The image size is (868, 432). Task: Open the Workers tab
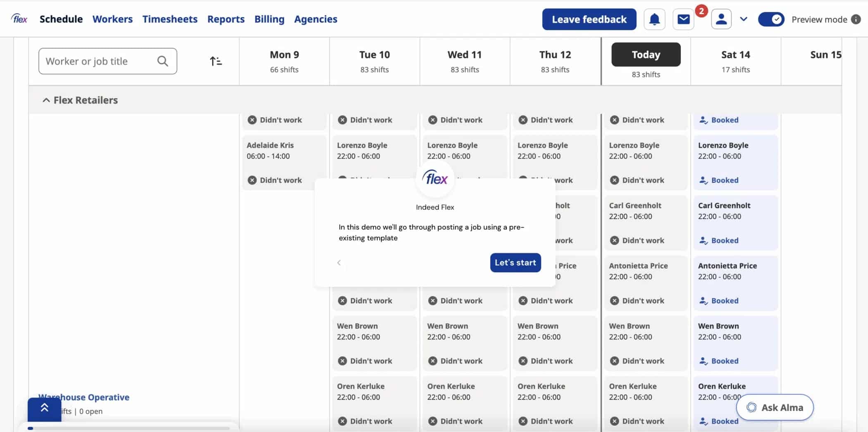pos(112,19)
